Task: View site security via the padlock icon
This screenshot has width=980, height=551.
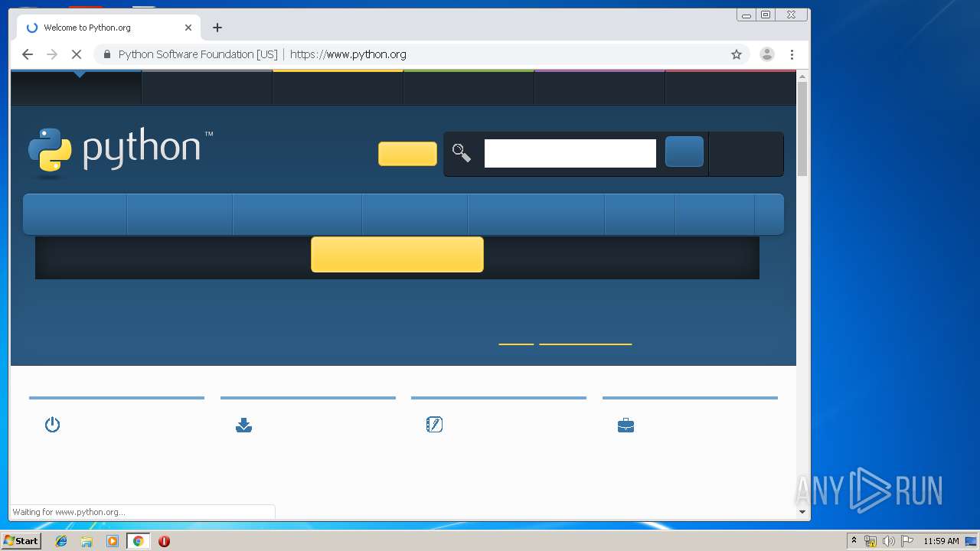Action: click(107, 54)
